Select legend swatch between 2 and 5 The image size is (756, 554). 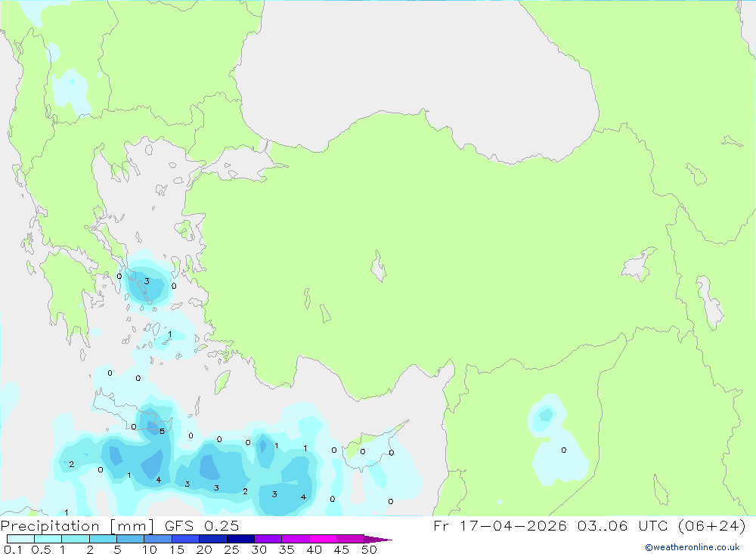click(x=103, y=539)
